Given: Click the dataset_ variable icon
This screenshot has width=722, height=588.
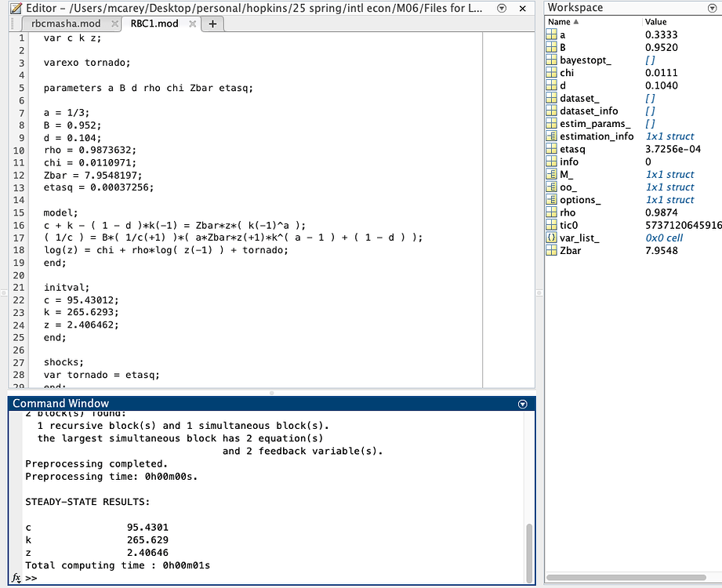Looking at the screenshot, I should point(551,98).
